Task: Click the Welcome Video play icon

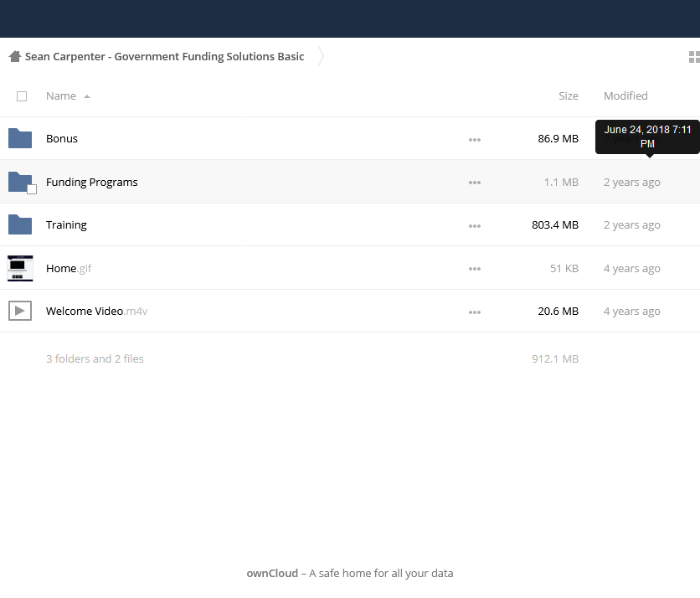Action: (20, 311)
